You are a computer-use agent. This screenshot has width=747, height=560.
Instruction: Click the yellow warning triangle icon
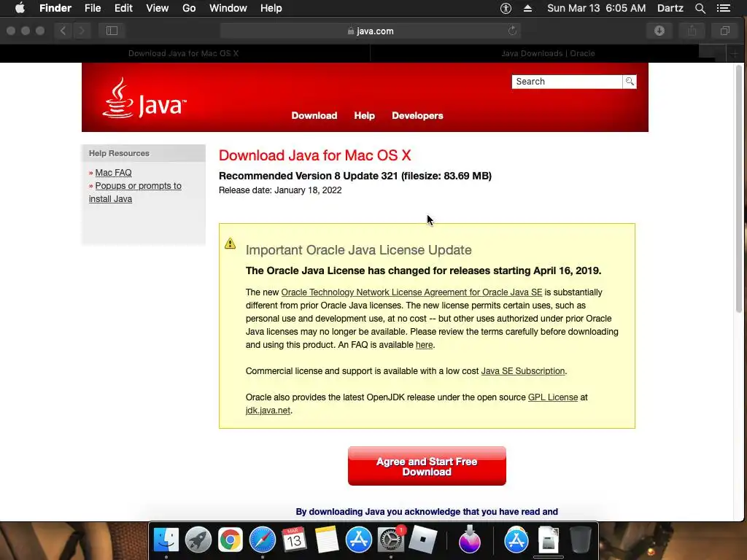tap(230, 244)
